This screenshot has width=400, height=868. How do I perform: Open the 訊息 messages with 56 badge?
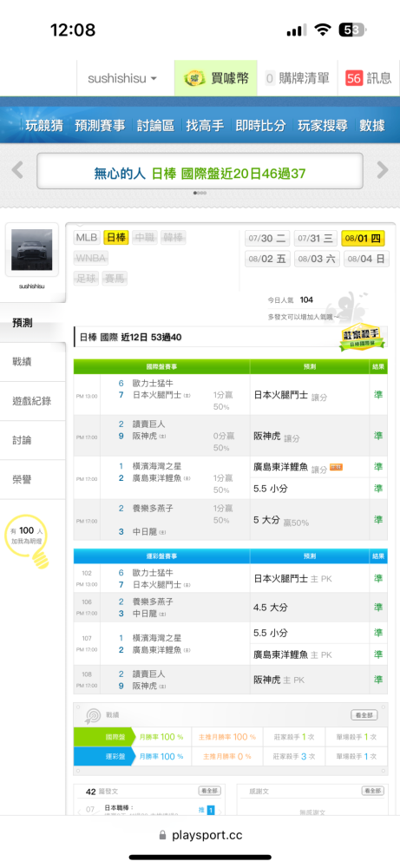[369, 79]
